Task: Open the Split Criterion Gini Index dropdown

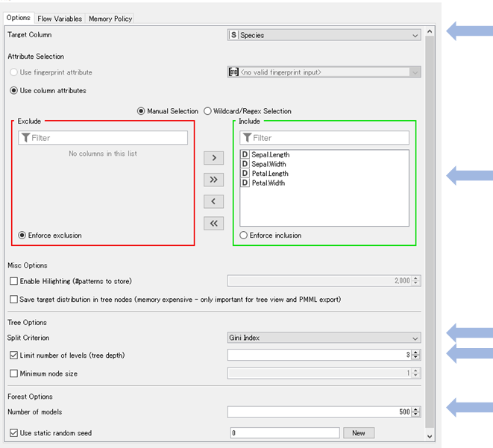Action: [324, 338]
